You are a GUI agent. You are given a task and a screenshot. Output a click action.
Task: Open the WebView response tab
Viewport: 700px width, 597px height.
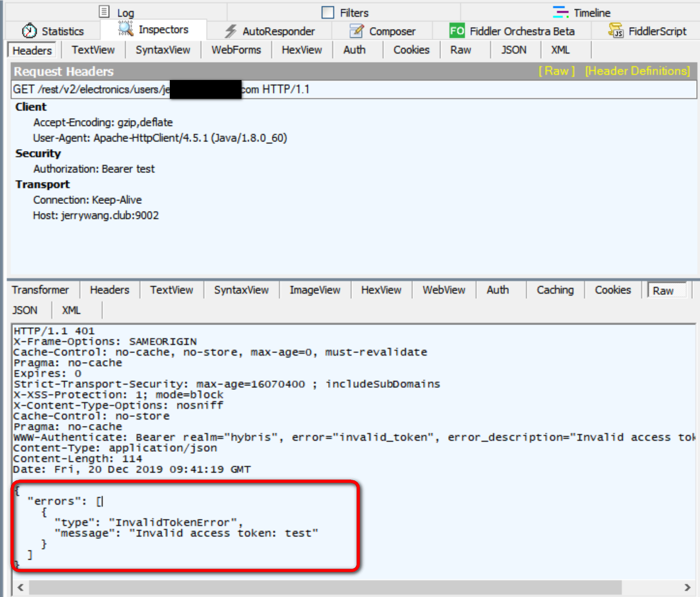[444, 290]
